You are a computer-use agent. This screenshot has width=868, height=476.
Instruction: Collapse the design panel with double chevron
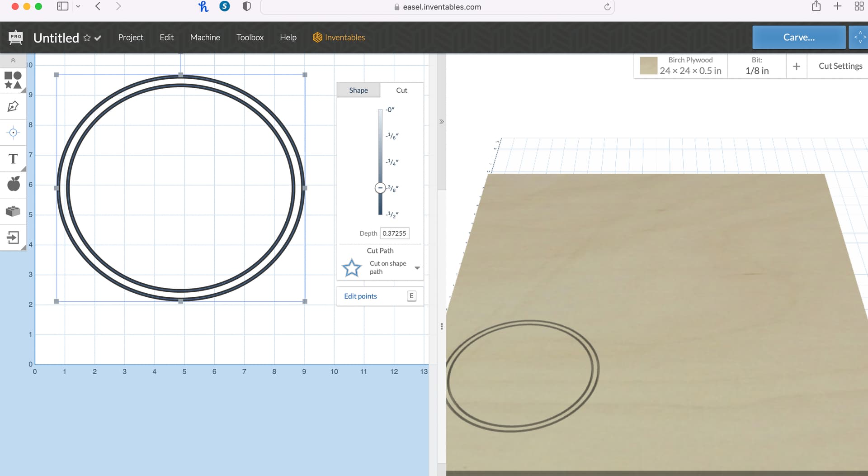442,122
